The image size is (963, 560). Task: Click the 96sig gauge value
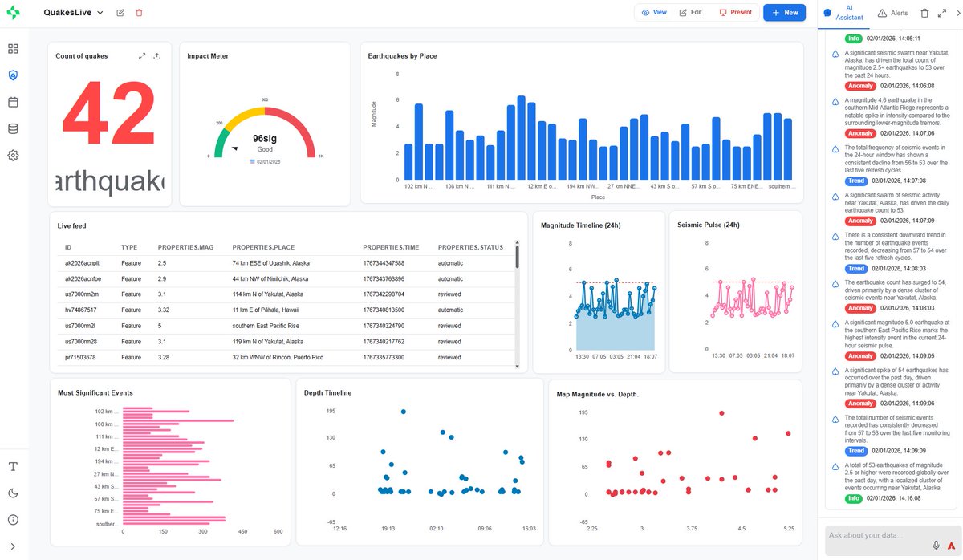pyautogui.click(x=265, y=138)
